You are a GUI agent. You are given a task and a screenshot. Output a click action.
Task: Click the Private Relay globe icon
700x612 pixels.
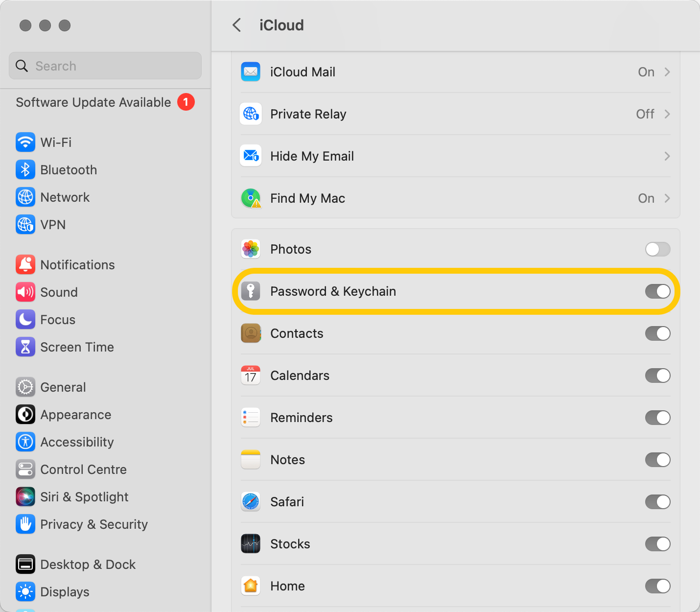point(251,114)
